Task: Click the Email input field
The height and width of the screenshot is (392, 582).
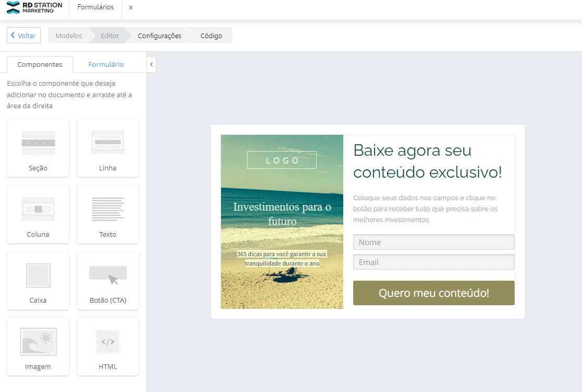Action: pos(434,262)
